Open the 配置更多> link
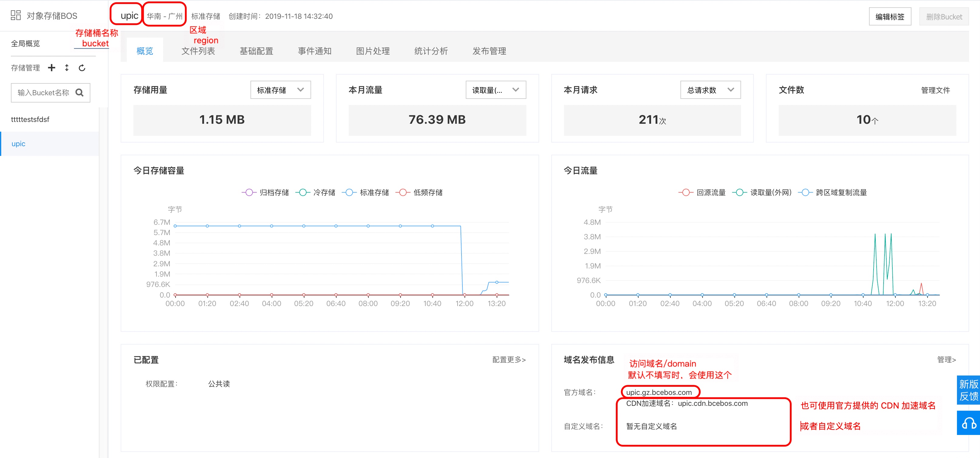980x458 pixels. (508, 359)
